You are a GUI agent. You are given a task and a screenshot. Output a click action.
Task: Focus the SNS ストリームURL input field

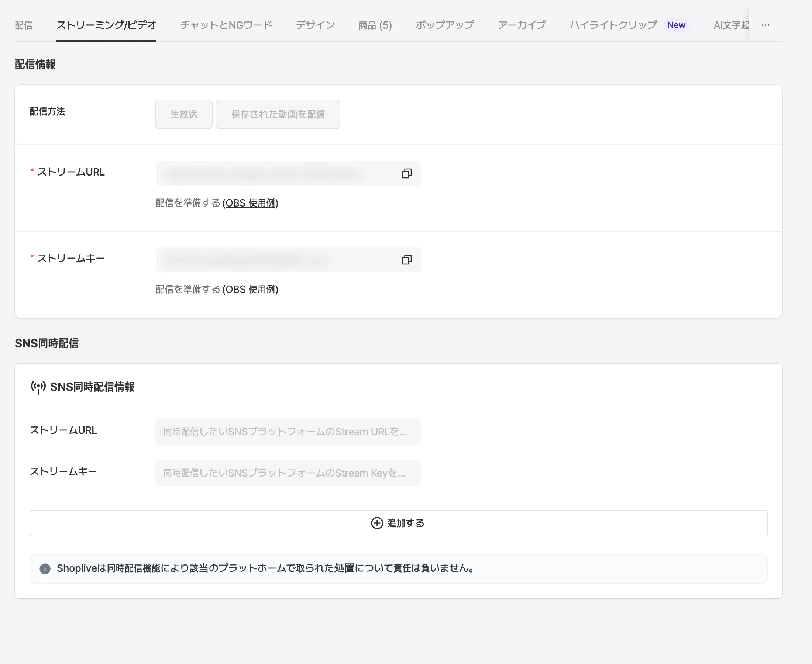pyautogui.click(x=288, y=432)
